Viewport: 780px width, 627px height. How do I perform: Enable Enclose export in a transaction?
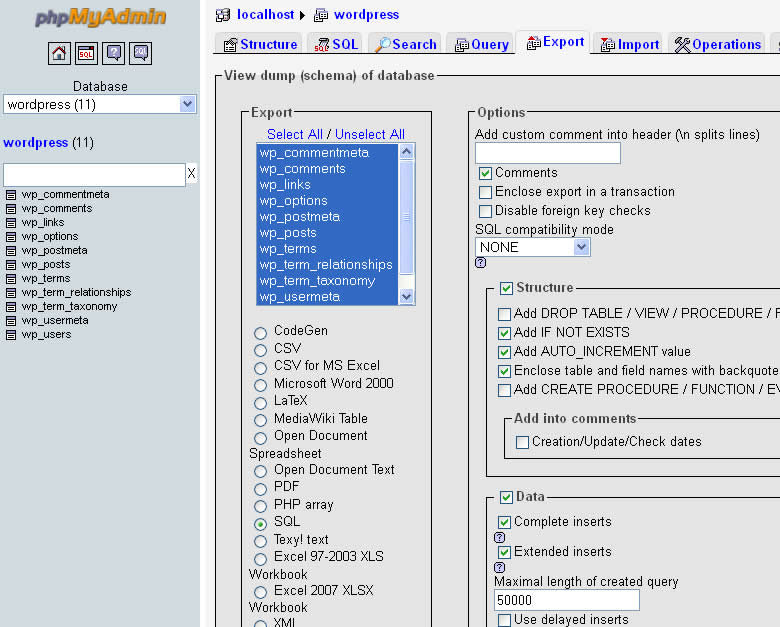486,192
